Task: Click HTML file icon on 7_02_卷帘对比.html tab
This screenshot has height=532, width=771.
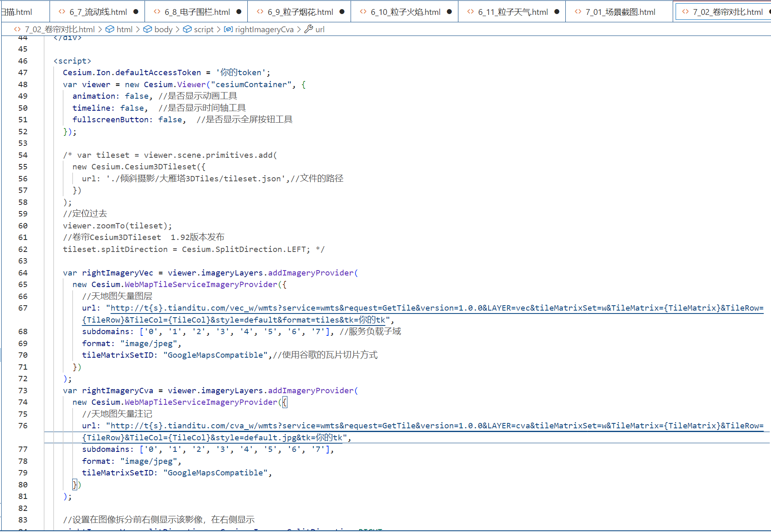Action: pyautogui.click(x=686, y=12)
